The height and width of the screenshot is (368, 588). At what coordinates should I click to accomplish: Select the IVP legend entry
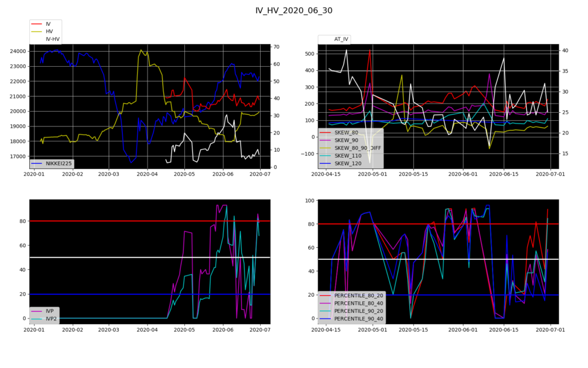click(51, 311)
